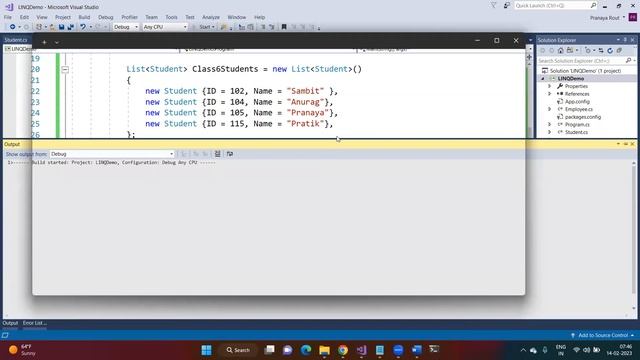640x360 pixels.
Task: Open the Debug menu
Action: point(105,17)
